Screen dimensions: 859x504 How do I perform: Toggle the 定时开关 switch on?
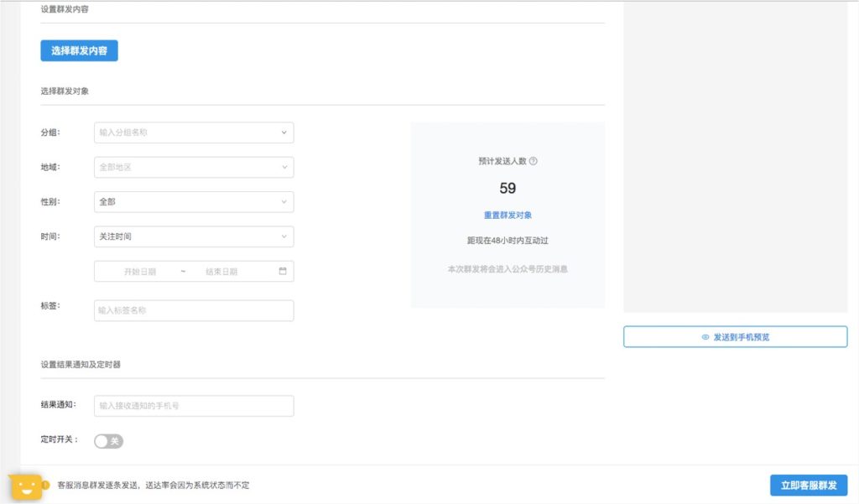[108, 441]
